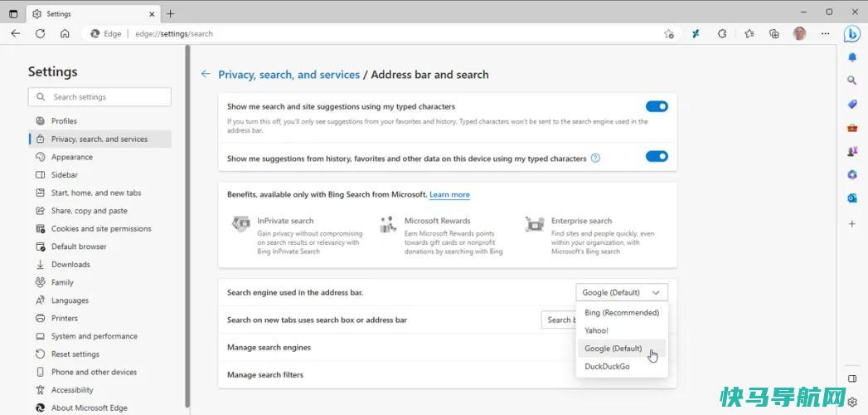Close the Settings tab

click(152, 14)
